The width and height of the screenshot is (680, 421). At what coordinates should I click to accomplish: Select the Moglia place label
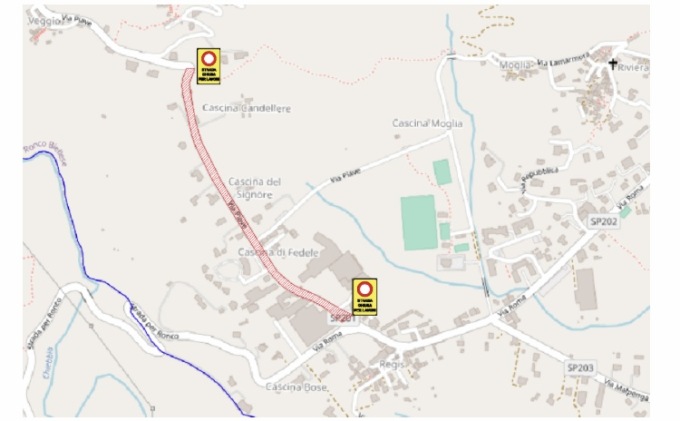click(515, 65)
